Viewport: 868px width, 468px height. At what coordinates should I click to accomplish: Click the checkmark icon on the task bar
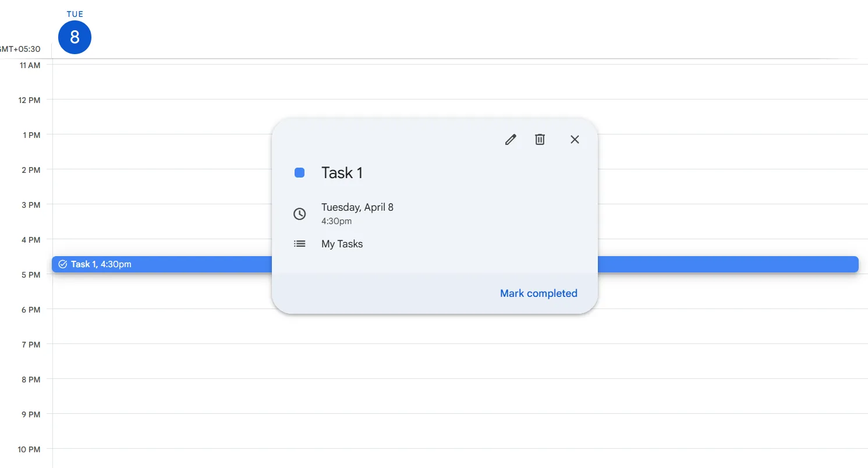pyautogui.click(x=63, y=264)
